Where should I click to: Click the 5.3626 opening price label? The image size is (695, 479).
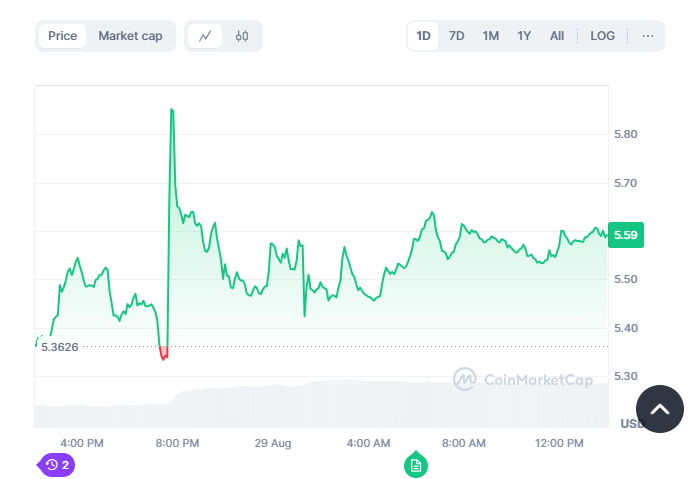60,347
